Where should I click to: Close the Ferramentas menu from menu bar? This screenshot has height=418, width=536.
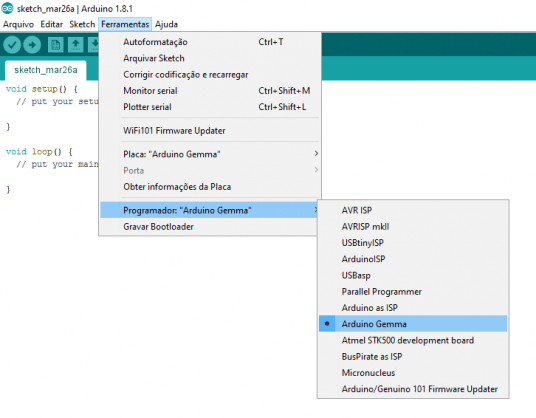pos(125,24)
